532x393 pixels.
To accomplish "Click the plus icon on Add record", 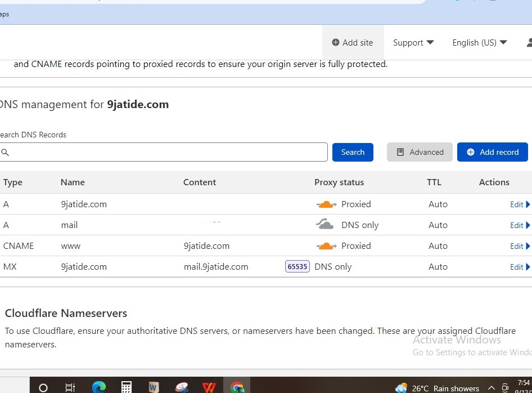I will click(x=471, y=152).
